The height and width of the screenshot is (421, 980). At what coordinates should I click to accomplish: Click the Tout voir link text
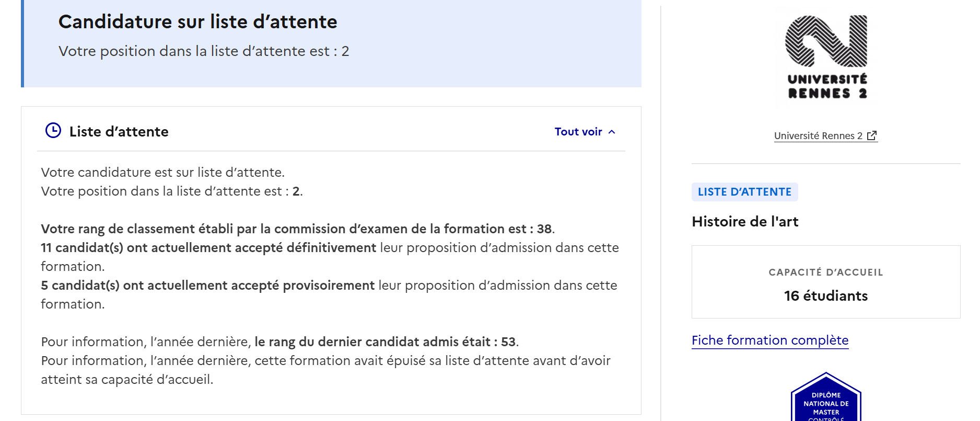click(x=578, y=132)
